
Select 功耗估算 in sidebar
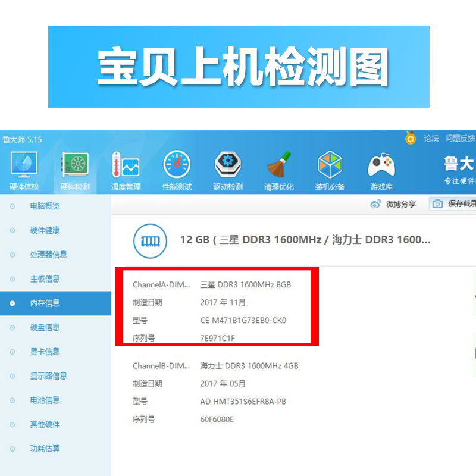pyautogui.click(x=45, y=449)
